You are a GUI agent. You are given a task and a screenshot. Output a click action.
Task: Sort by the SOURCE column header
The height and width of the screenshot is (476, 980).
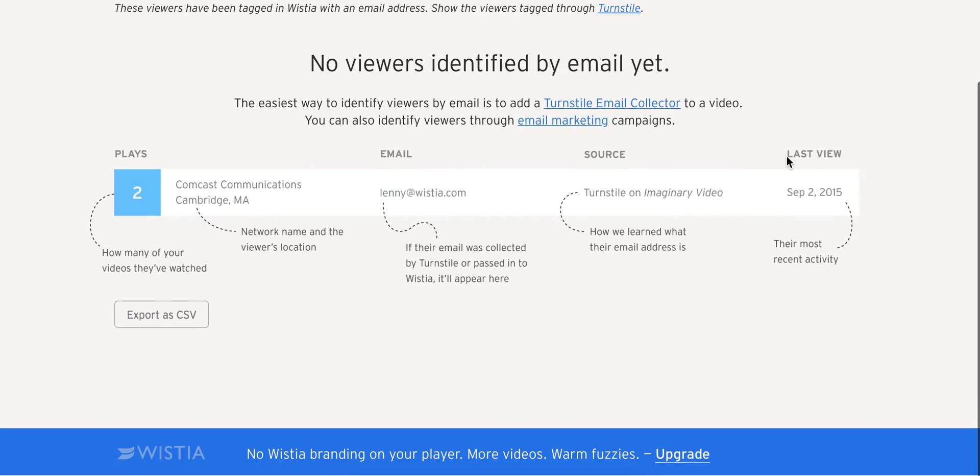pos(604,154)
